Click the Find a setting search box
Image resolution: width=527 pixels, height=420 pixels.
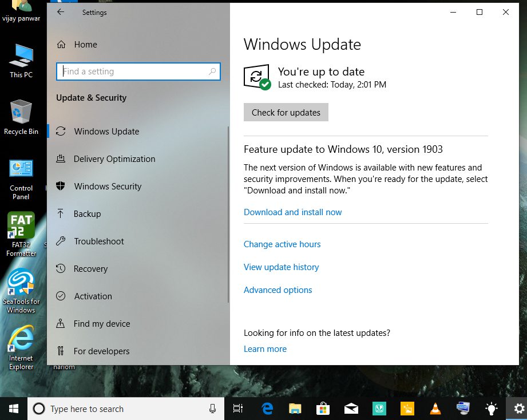(x=138, y=71)
